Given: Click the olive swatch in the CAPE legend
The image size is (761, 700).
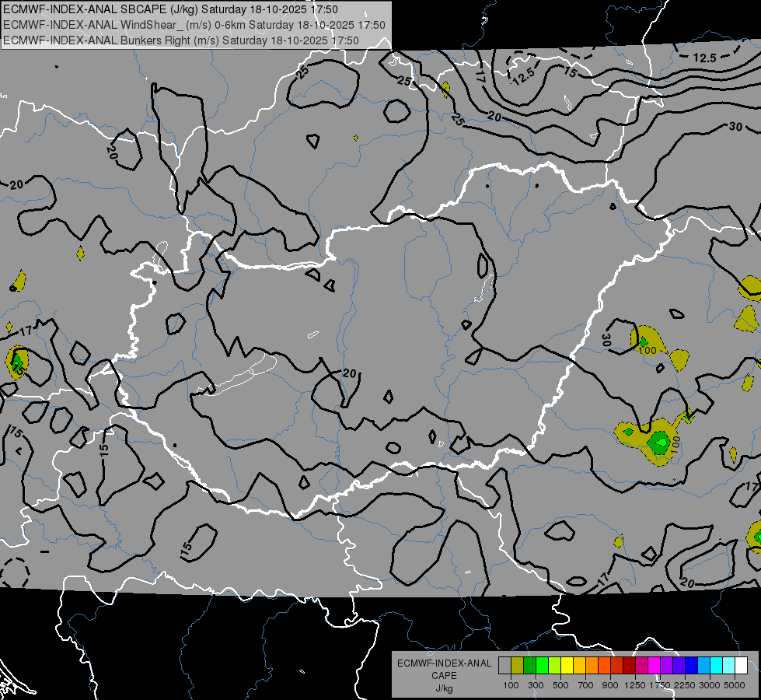Looking at the screenshot, I should (x=518, y=666).
